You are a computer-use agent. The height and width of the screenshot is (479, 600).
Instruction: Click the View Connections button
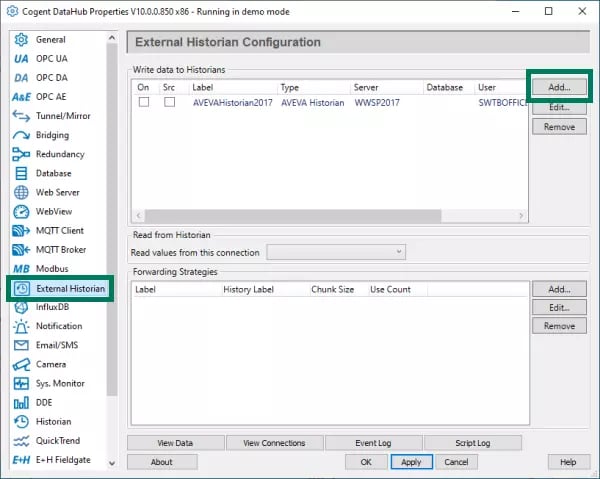pyautogui.click(x=275, y=443)
